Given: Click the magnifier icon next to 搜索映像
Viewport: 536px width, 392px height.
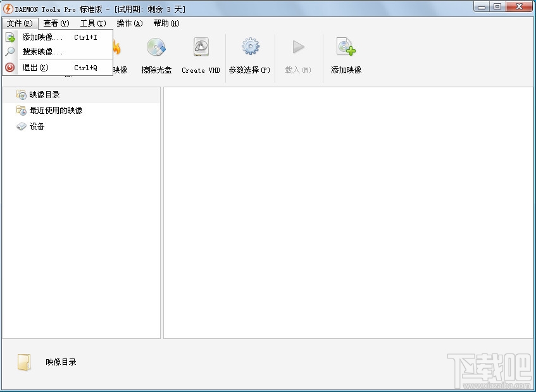Looking at the screenshot, I should point(11,52).
